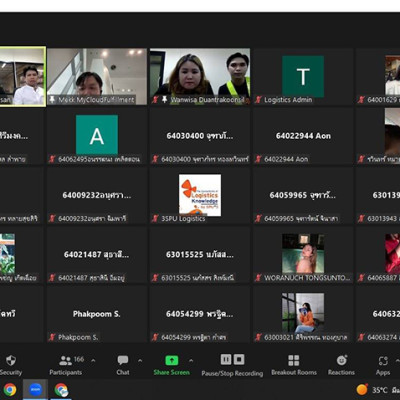The image size is (400, 400).
Task: Select the green A avatar tile
Action: pos(97,135)
